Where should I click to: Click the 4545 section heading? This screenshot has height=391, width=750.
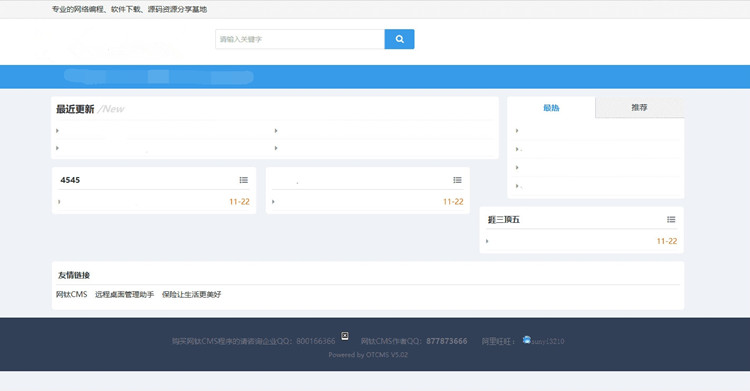(x=70, y=180)
